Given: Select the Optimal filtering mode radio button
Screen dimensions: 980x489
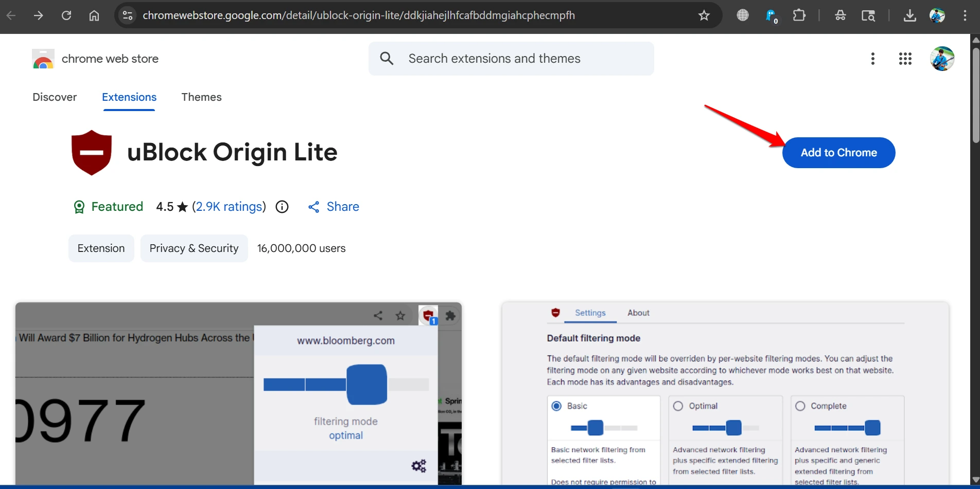Looking at the screenshot, I should tap(678, 406).
